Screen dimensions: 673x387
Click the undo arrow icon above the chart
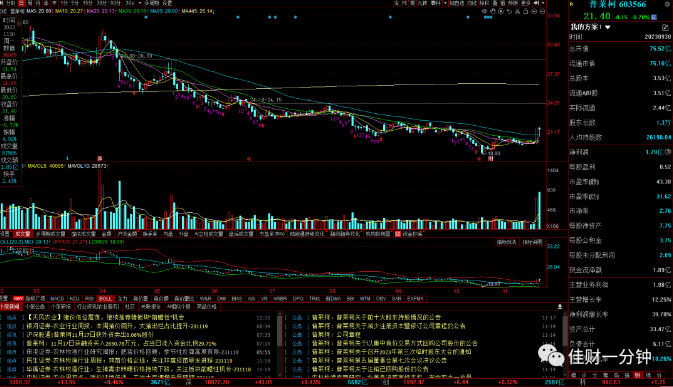pos(509,11)
